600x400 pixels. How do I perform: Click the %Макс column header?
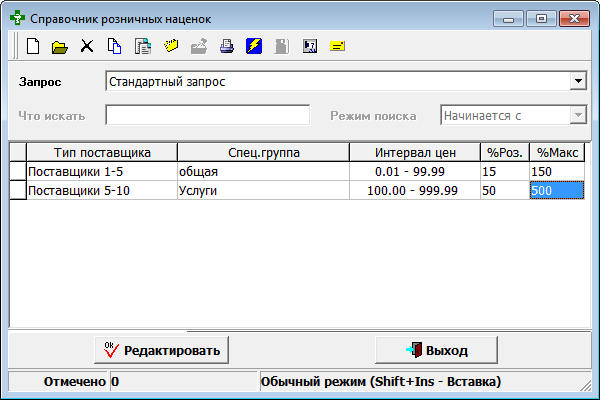557,152
